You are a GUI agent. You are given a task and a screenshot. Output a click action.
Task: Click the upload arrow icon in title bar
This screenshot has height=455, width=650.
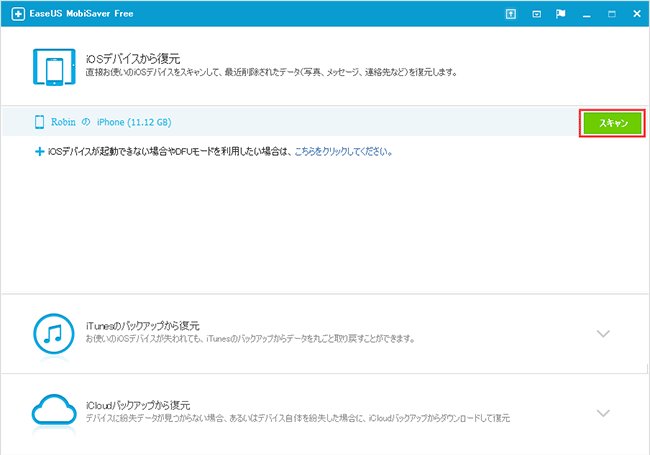pyautogui.click(x=511, y=14)
